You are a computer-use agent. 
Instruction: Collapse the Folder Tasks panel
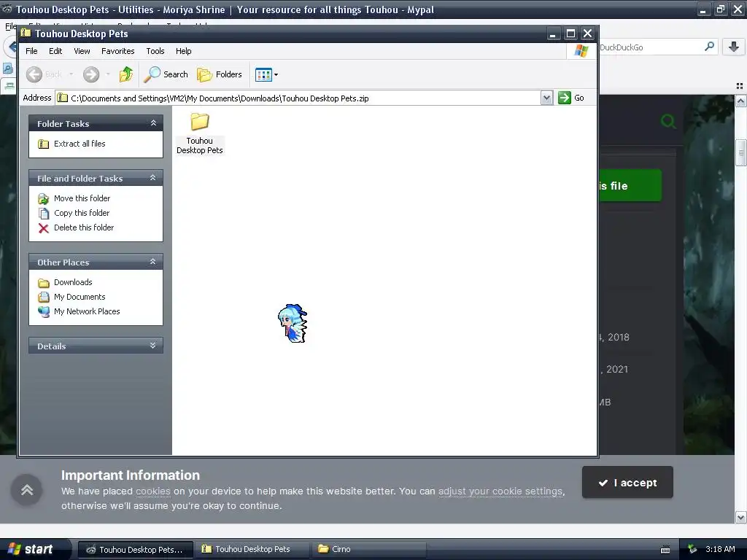pyautogui.click(x=153, y=123)
